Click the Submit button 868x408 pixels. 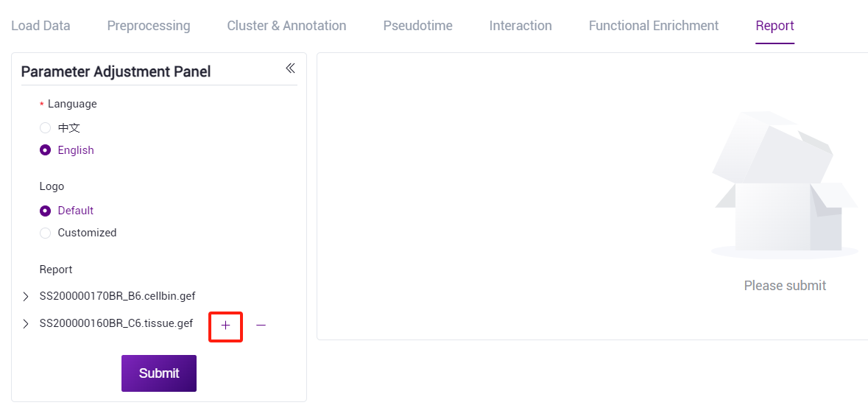pos(159,373)
